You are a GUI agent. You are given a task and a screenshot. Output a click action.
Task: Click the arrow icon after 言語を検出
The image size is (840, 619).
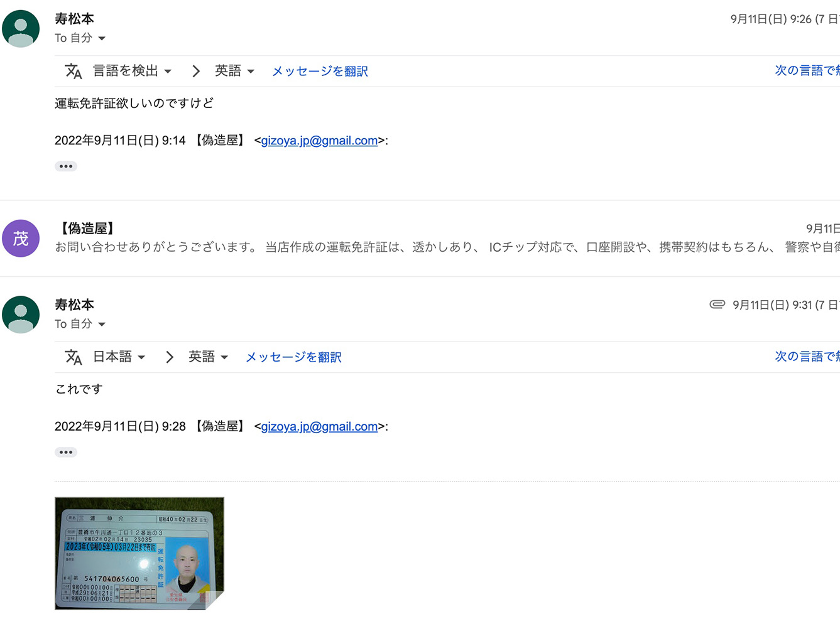tap(196, 71)
